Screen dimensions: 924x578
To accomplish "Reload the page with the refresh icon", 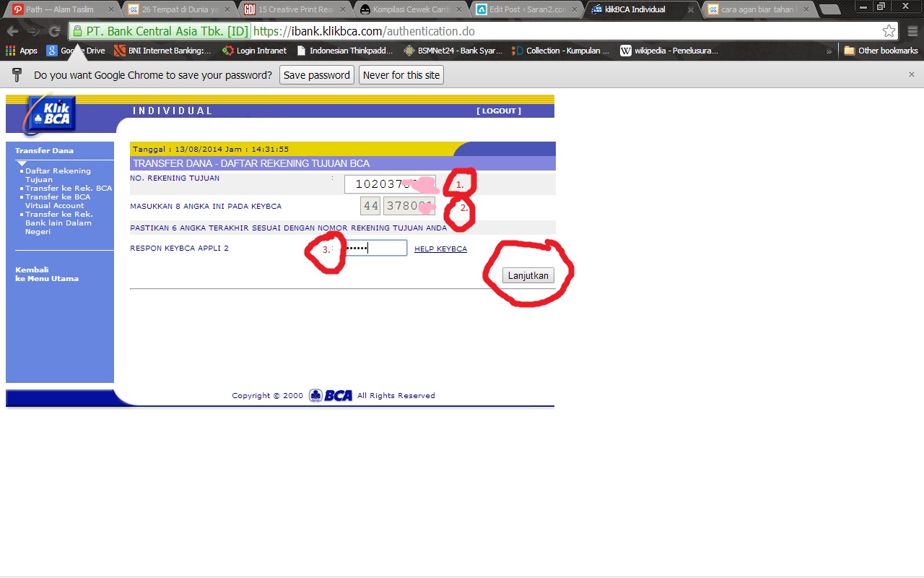I will (54, 31).
